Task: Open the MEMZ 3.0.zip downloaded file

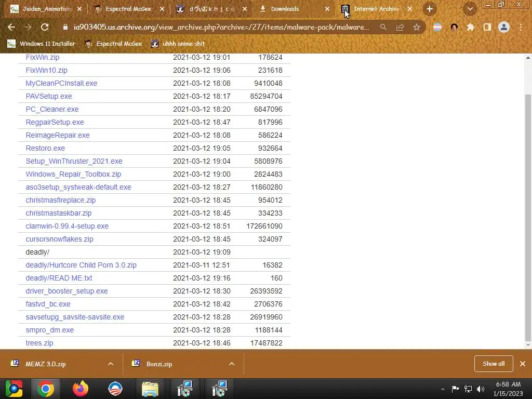Action: point(46,364)
